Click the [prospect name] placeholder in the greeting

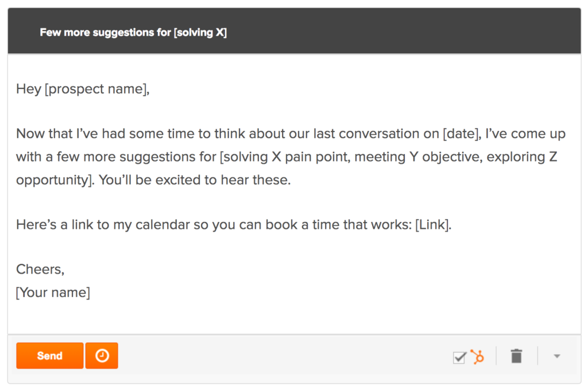pos(96,89)
